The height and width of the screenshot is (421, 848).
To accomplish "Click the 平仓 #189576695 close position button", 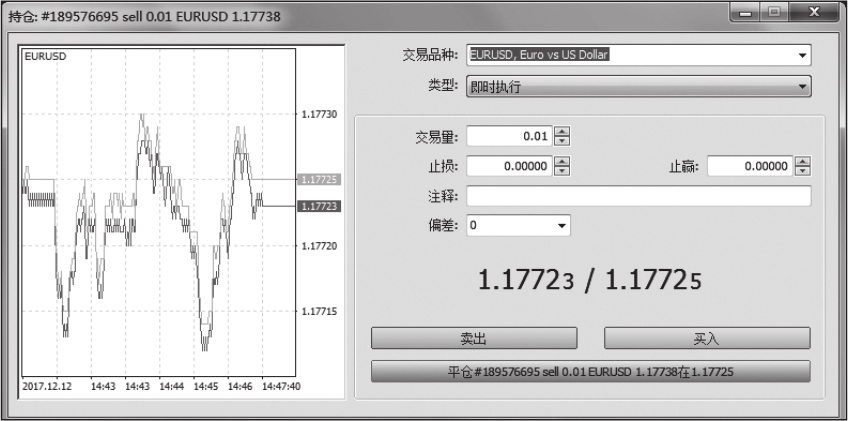I will [x=591, y=372].
